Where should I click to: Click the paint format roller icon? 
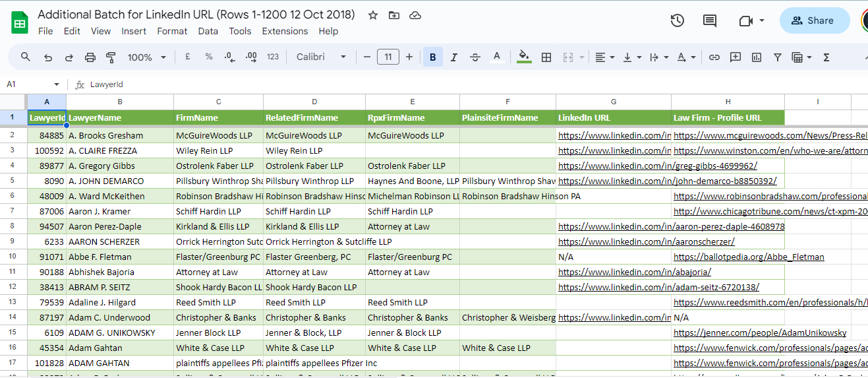(x=111, y=57)
